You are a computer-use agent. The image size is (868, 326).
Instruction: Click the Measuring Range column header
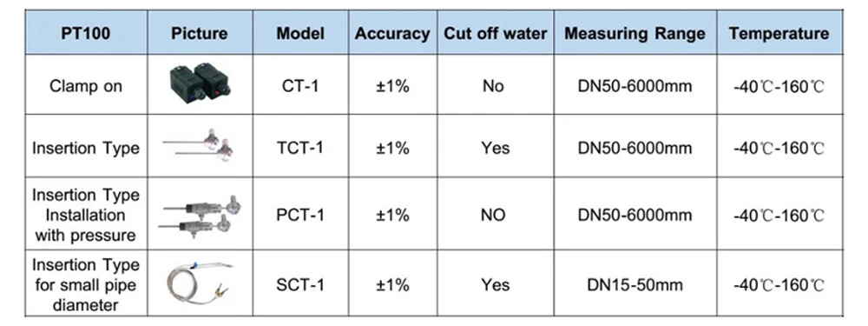click(x=635, y=33)
